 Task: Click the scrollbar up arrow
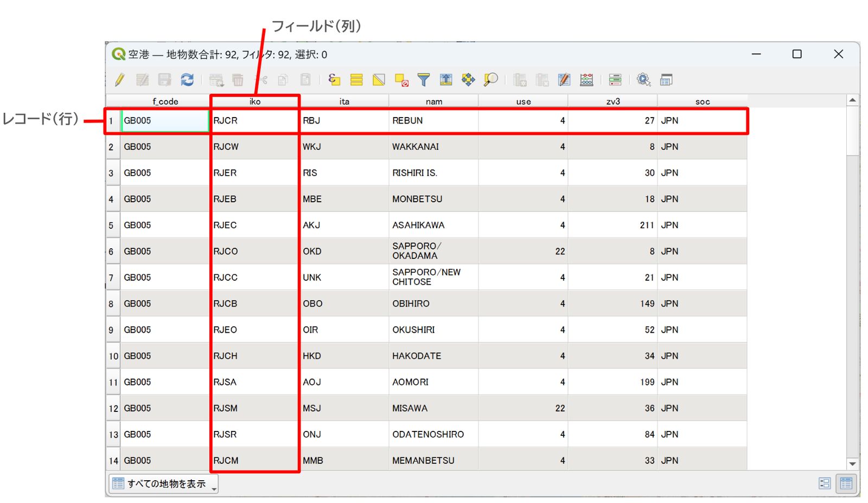pos(852,100)
